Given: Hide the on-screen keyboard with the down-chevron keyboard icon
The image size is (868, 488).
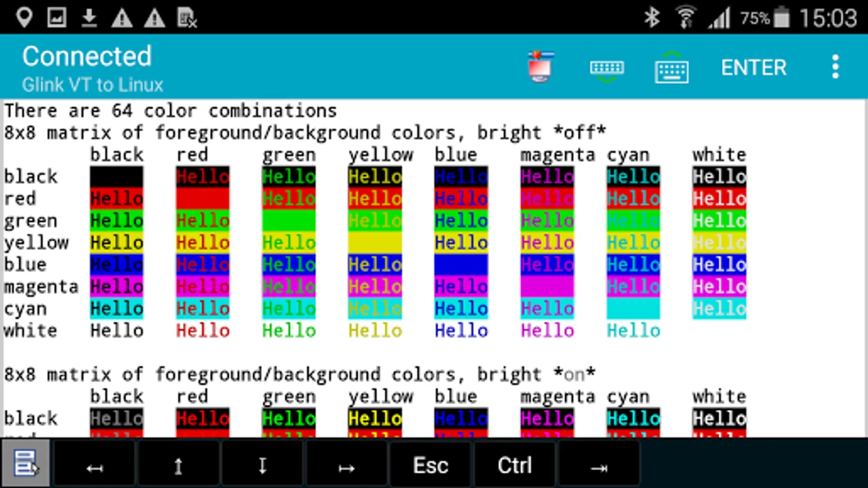Looking at the screenshot, I should tap(607, 70).
